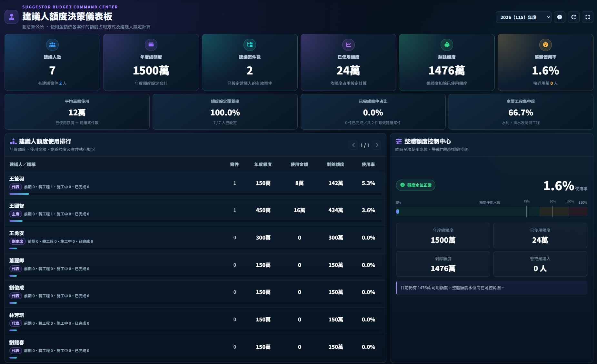Image resolution: width=597 pixels, height=364 pixels.
Task: Click the 平均單案使用 stat card
Action: (77, 112)
